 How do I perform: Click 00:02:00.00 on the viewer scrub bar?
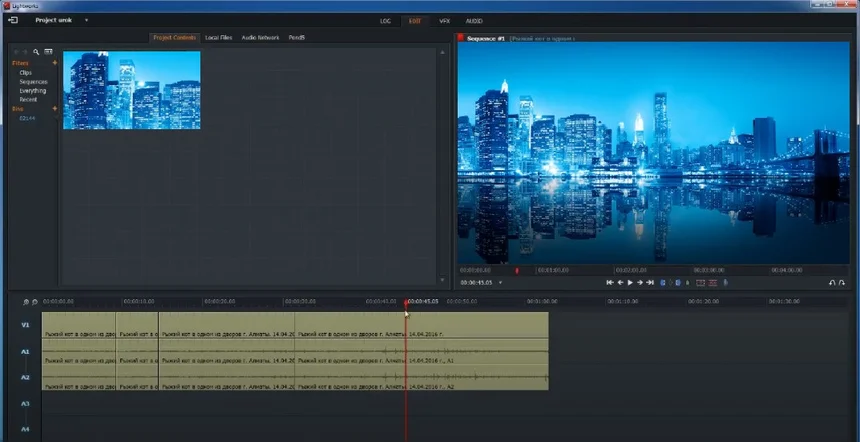tap(631, 270)
